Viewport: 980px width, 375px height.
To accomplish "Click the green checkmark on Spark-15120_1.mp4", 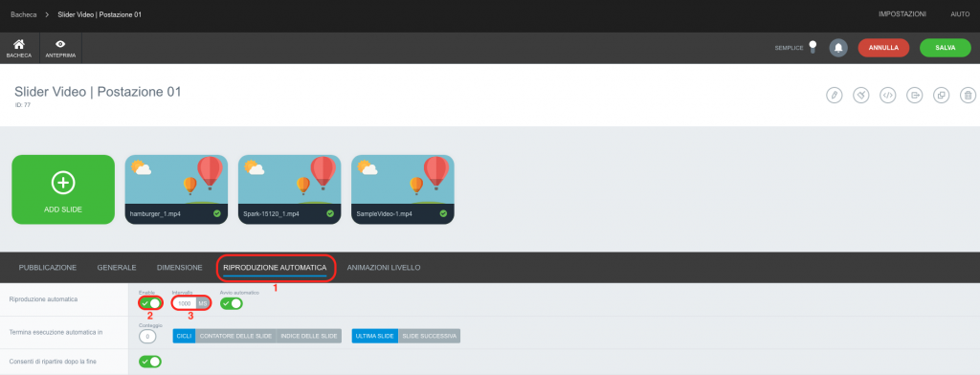I will (x=330, y=213).
